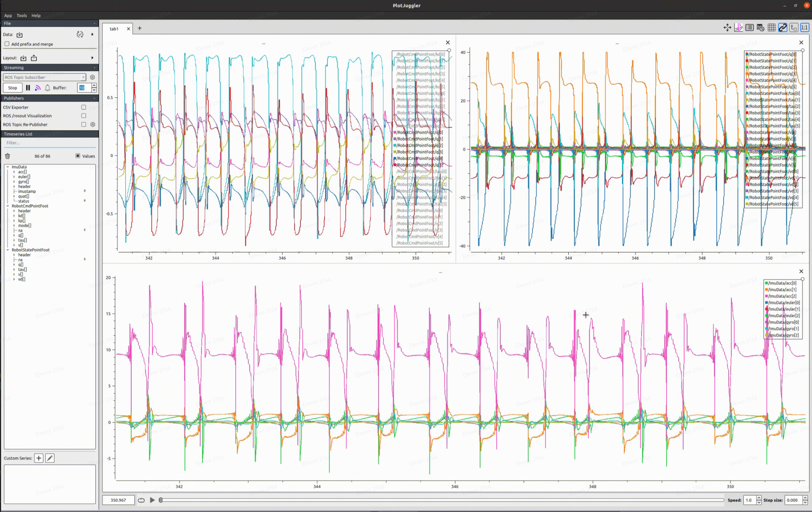Enable Add prefix and merge checkbox
The image size is (812, 512).
pos(7,44)
